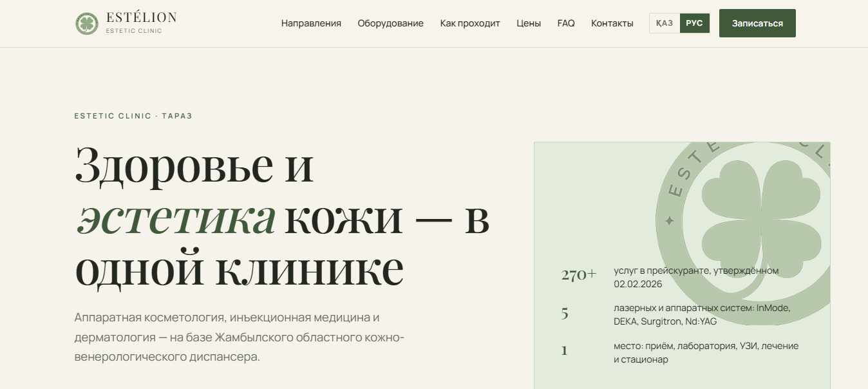Click the лазерных и аппаратных систем text

coord(702,314)
